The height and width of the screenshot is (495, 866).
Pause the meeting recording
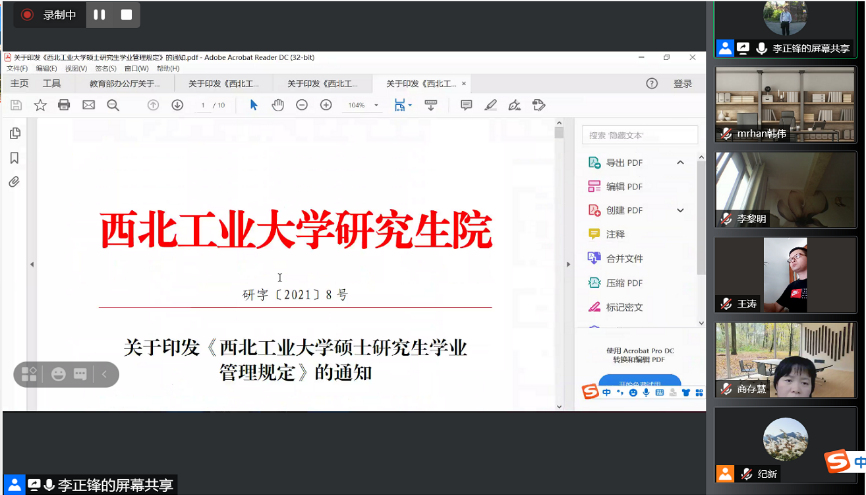[x=99, y=15]
